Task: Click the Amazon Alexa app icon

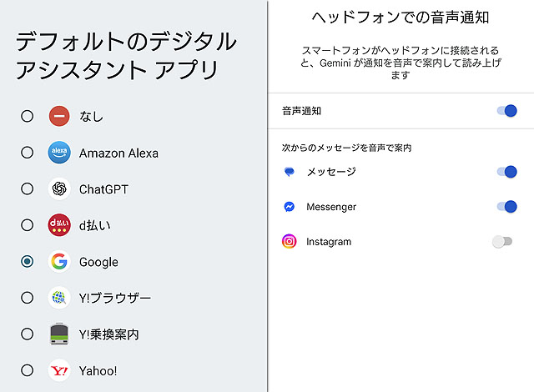Action: click(58, 153)
